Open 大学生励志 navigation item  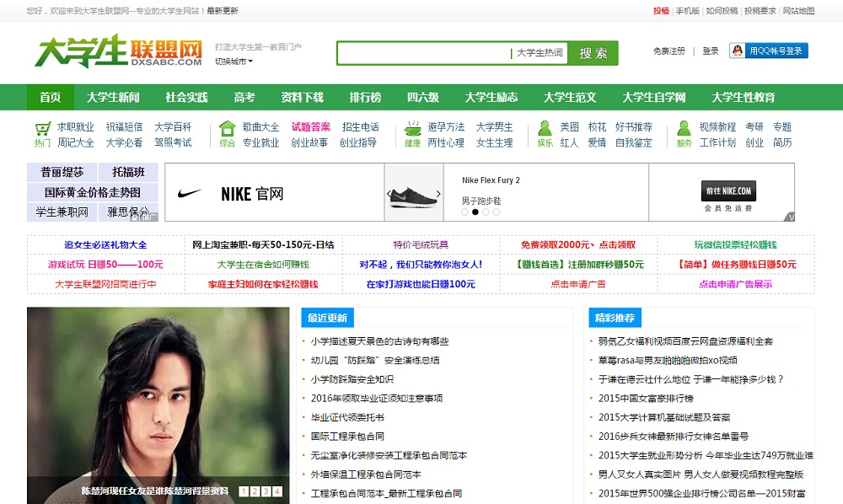click(491, 97)
